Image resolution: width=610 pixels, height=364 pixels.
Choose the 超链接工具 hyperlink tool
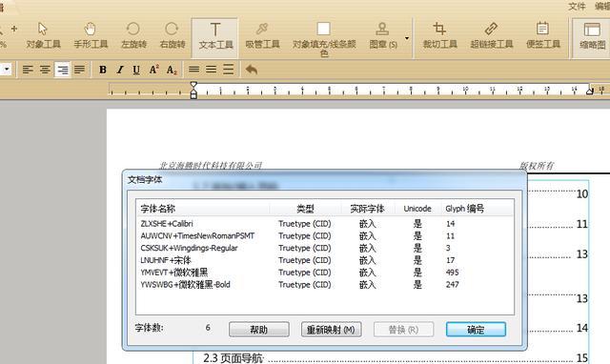coord(492,36)
